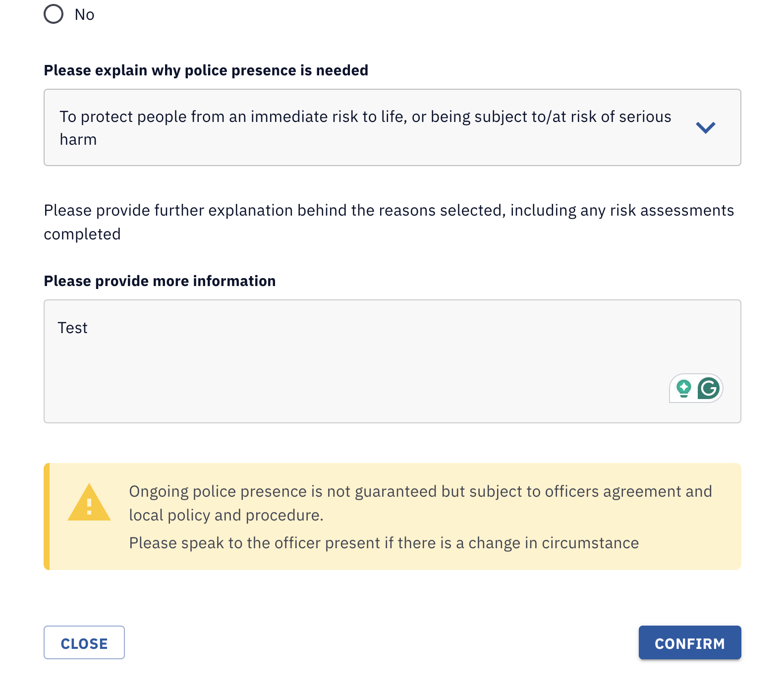Open the police presence reason dropdown

click(392, 127)
